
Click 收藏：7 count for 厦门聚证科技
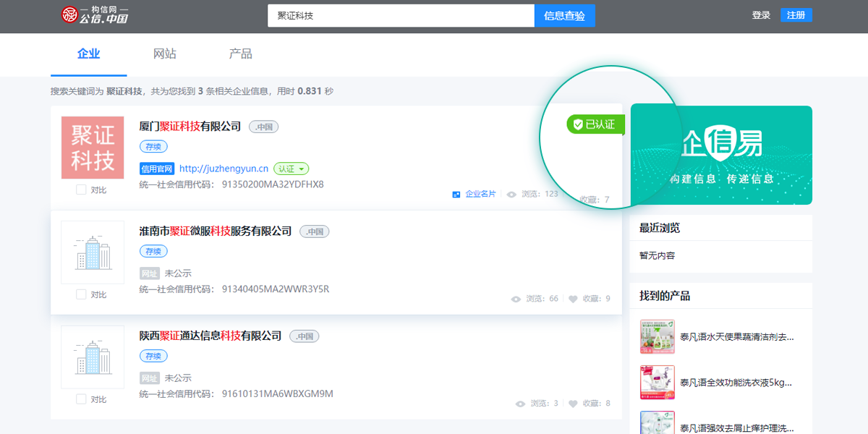[x=595, y=200]
